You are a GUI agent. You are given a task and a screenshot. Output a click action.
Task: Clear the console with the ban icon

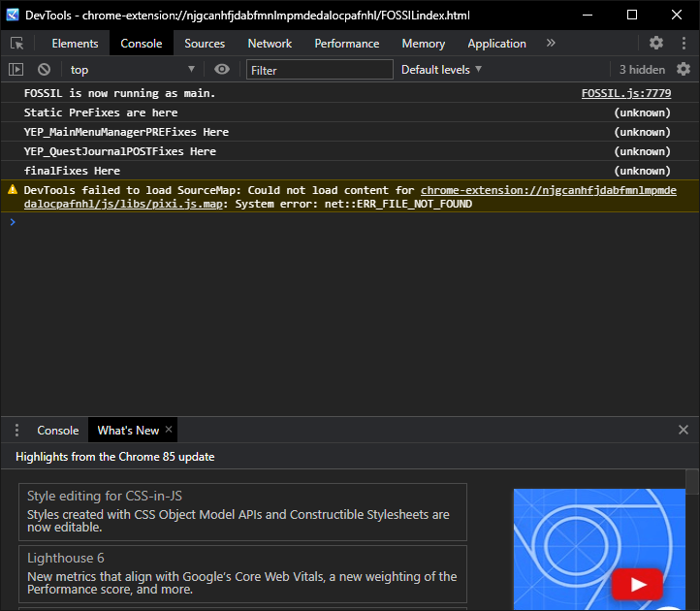[x=44, y=69]
